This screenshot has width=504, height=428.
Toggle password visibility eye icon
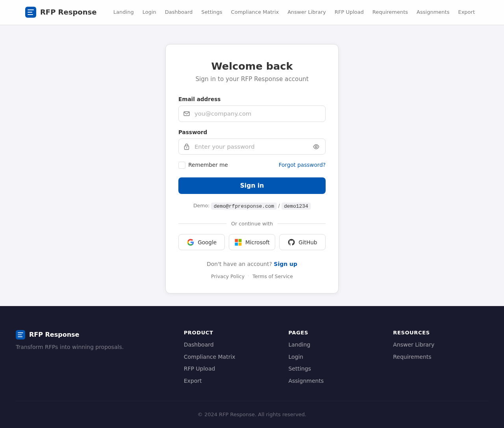click(316, 147)
